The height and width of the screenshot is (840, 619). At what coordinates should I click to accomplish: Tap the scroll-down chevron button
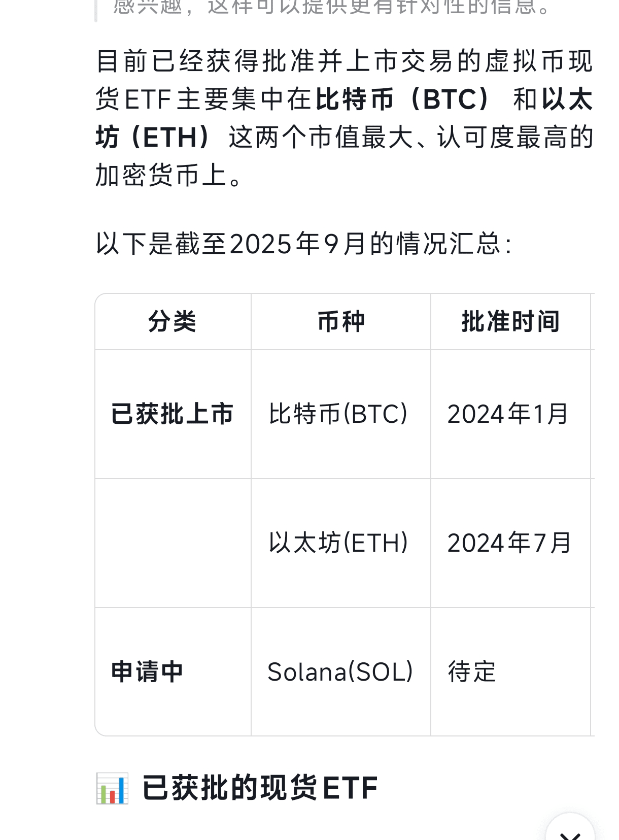pyautogui.click(x=570, y=828)
